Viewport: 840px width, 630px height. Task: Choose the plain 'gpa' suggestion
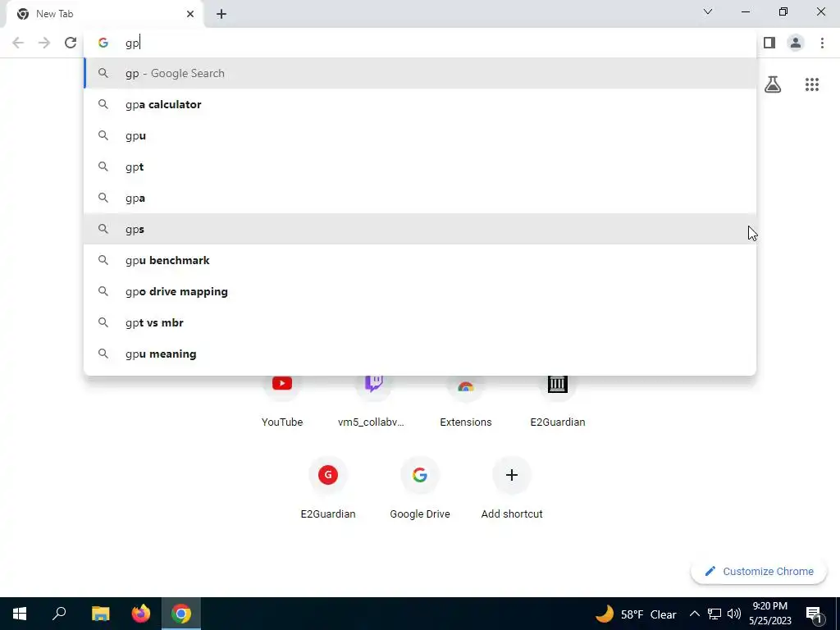(420, 198)
